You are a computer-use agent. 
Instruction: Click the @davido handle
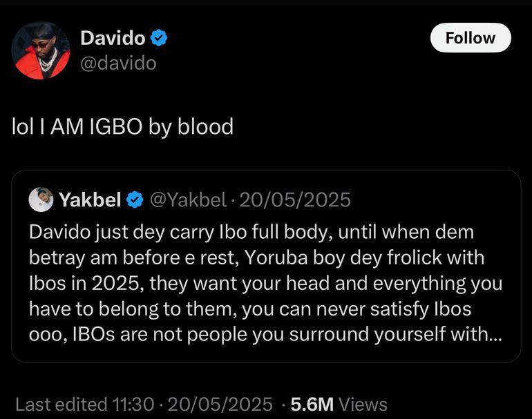tap(118, 64)
